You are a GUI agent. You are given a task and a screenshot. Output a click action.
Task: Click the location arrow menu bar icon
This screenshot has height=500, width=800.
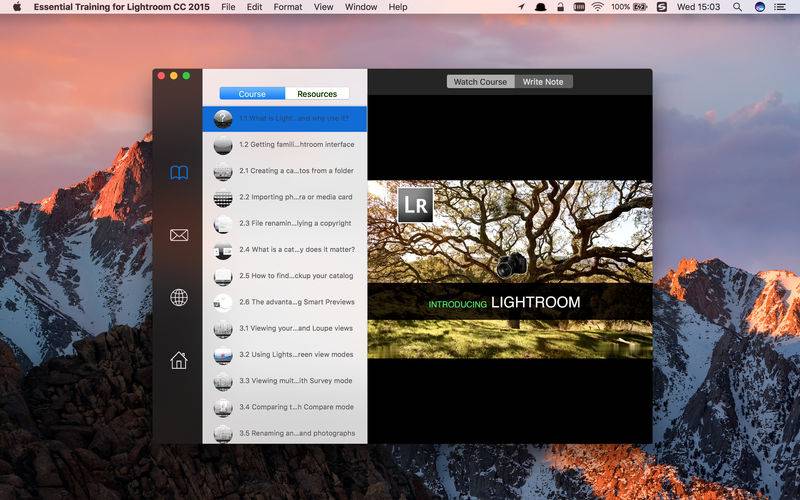tap(521, 7)
